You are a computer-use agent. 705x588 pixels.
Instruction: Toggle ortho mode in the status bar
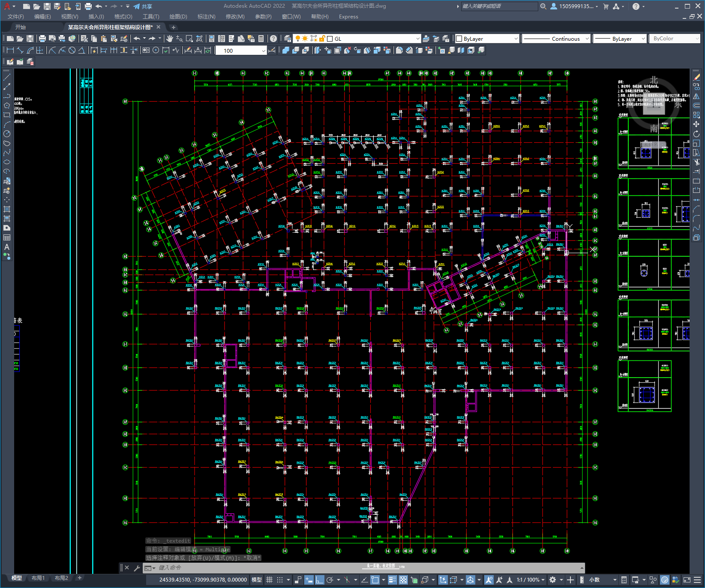pyautogui.click(x=320, y=580)
